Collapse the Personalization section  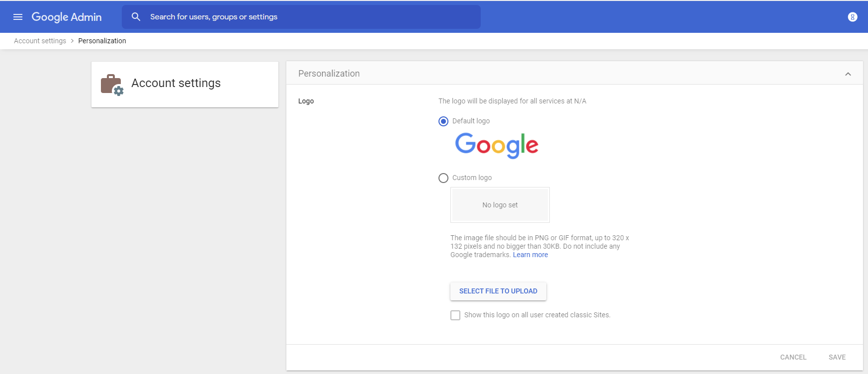tap(848, 74)
